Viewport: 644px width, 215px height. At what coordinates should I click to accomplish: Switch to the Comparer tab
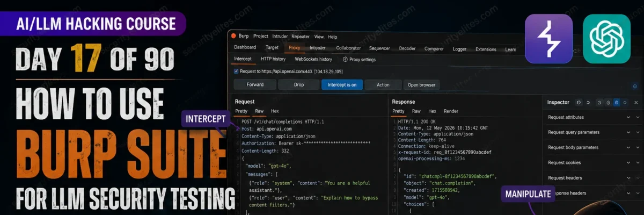[x=434, y=49]
